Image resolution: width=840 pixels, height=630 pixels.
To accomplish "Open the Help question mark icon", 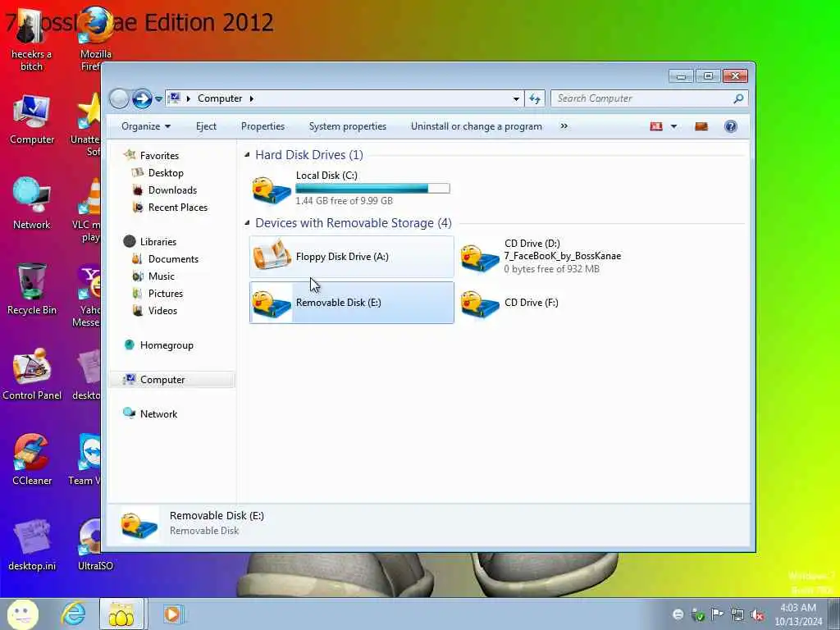I will 731,126.
